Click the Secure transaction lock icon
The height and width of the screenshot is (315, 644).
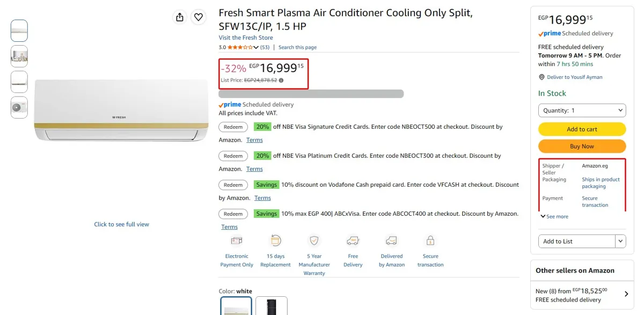(x=430, y=241)
